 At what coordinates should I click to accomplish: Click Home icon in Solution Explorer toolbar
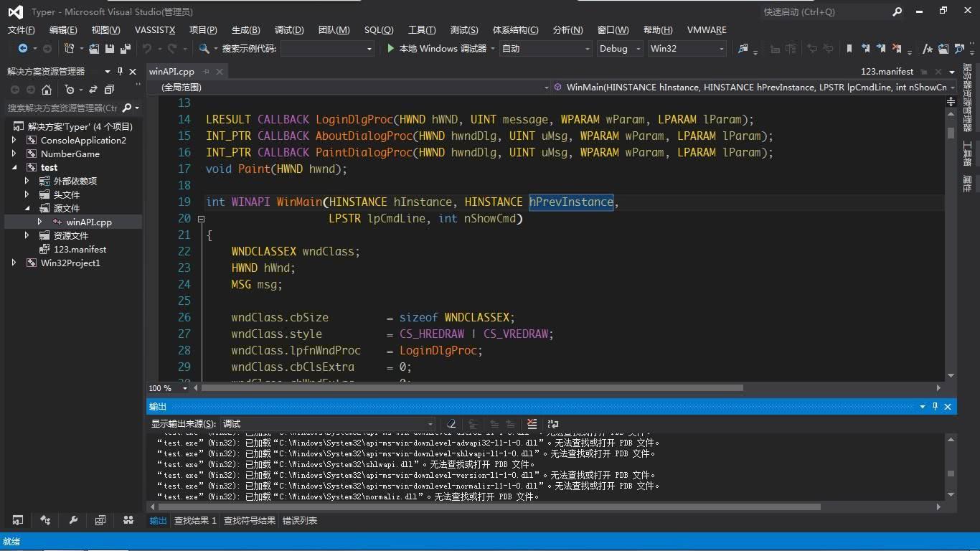[x=47, y=90]
